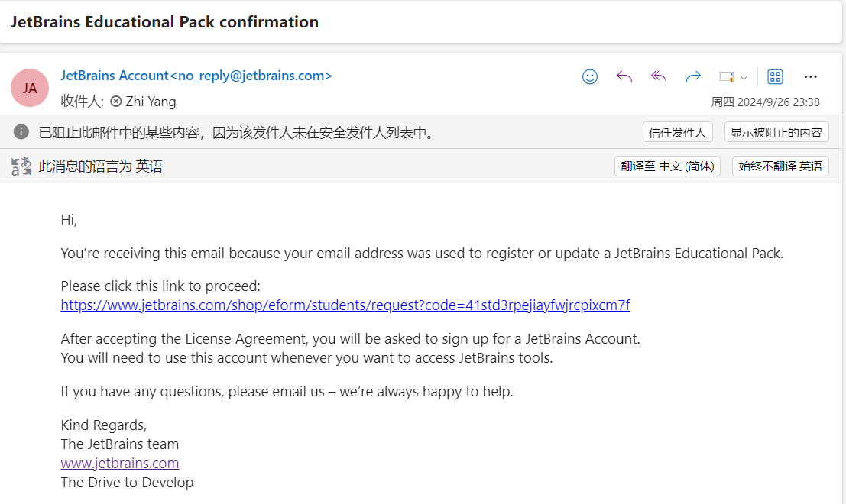Click the blocked content info icon
The height and width of the screenshot is (504, 846).
pos(21,131)
